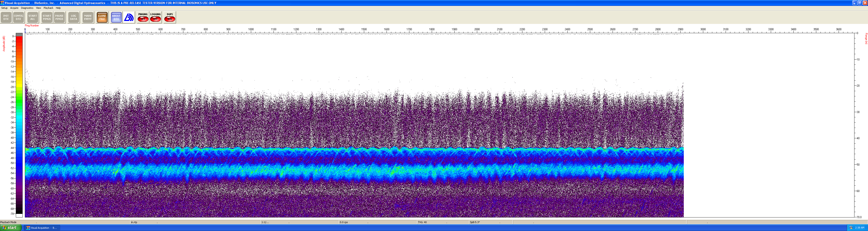Open the View menu

[x=38, y=8]
